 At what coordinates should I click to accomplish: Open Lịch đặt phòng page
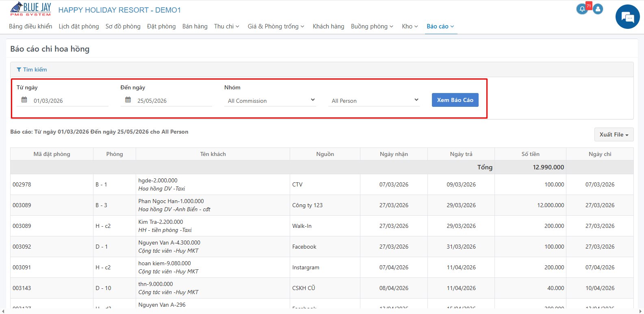pyautogui.click(x=79, y=26)
